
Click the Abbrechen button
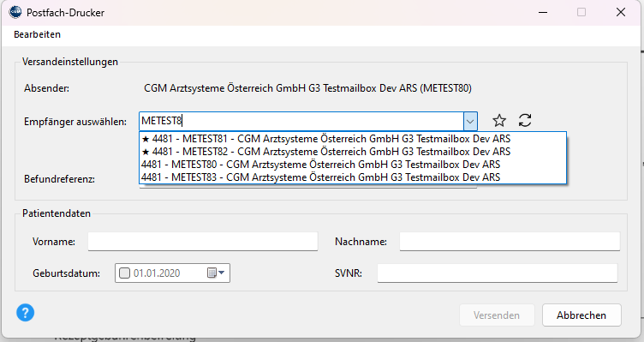coord(581,315)
